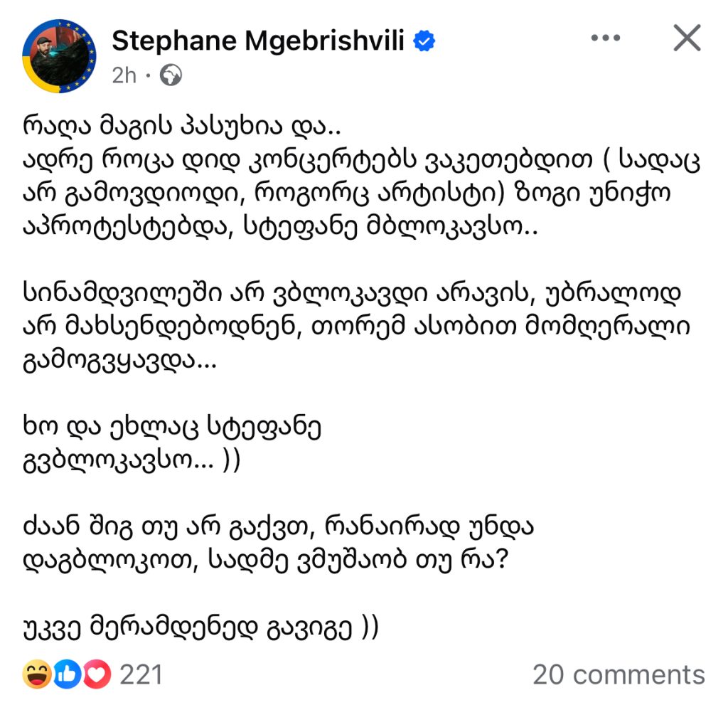
Task: Close the post with X button
Action: 687,38
